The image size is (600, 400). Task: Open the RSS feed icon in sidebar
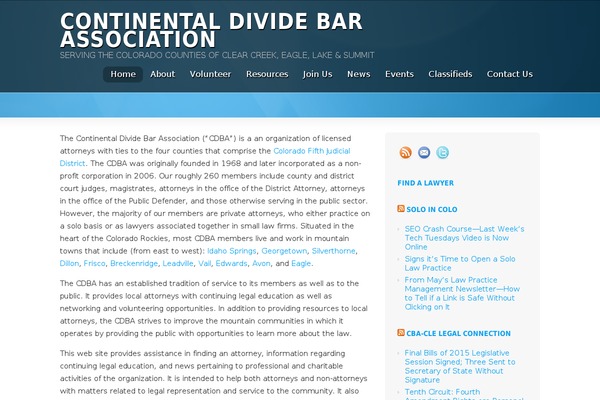tap(406, 152)
